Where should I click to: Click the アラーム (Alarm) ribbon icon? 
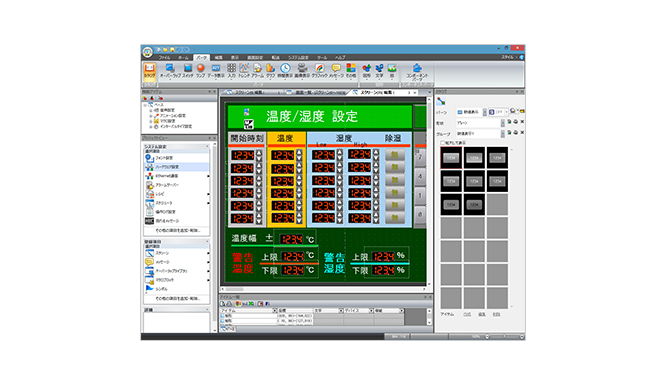point(257,71)
